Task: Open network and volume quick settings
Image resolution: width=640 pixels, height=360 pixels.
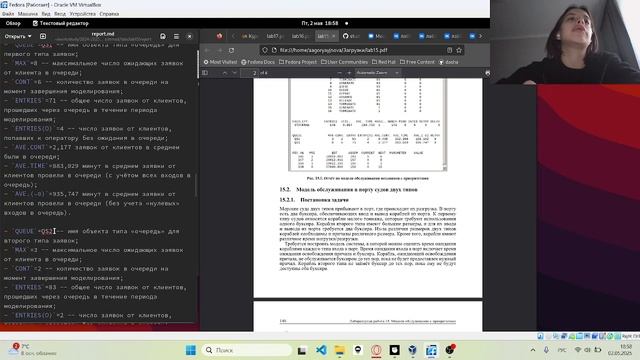Action: 588,350
